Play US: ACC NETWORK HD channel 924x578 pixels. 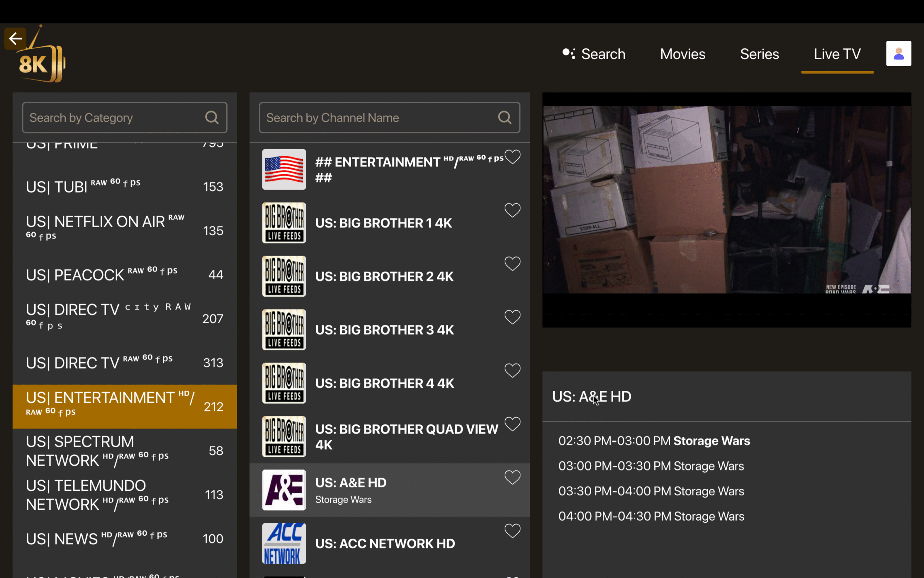(x=389, y=544)
